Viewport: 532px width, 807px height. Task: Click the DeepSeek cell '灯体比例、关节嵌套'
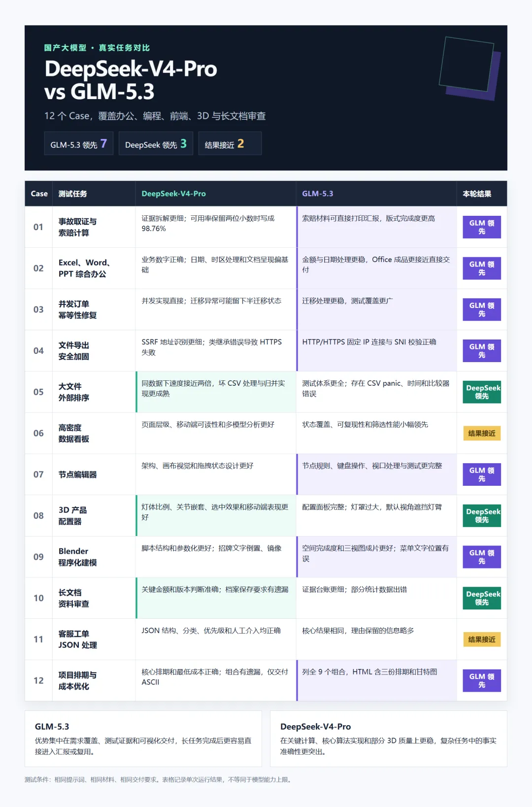(x=216, y=516)
